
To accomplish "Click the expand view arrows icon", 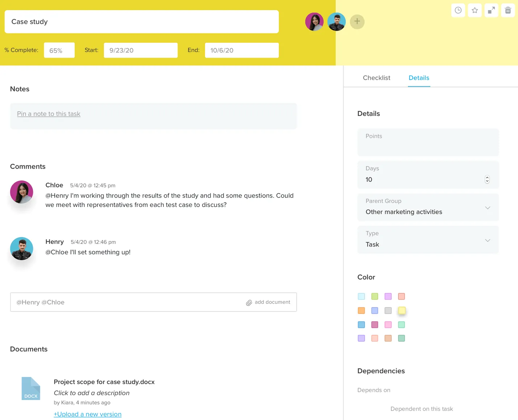I will point(491,10).
